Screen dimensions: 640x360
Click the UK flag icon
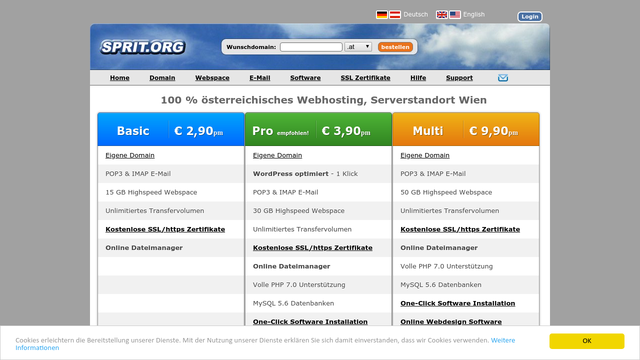442,15
